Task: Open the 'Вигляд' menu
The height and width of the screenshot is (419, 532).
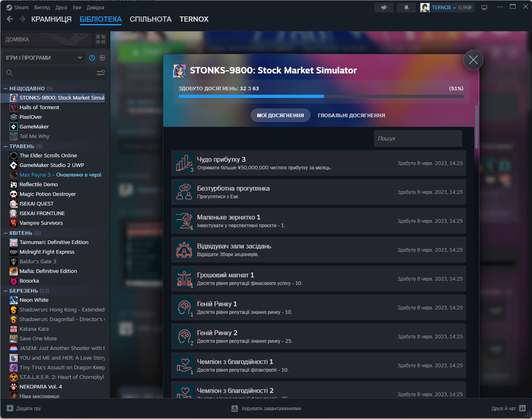Action: 42,7
